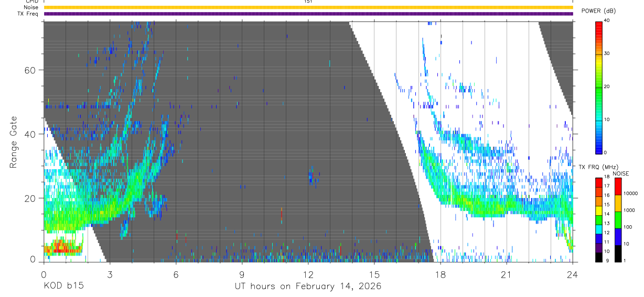Click the 24 tick on UT hours axis
The width and height of the screenshot is (644, 297).
[x=572, y=274]
